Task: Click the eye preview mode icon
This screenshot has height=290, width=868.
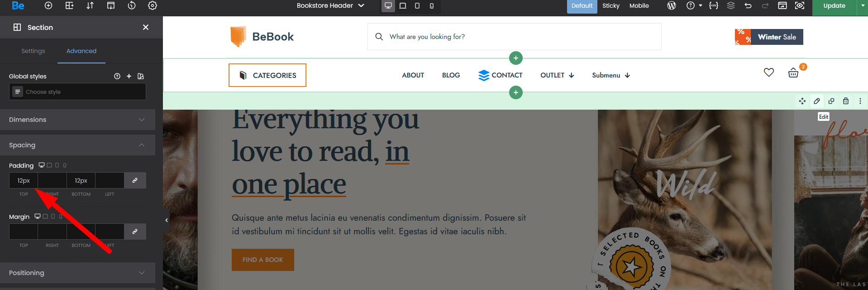Action: [x=800, y=5]
